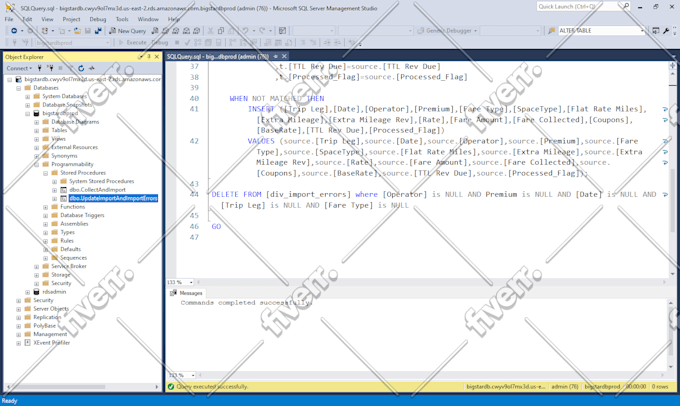The width and height of the screenshot is (680, 406).
Task: Open the ALTER TABLE find dropdown
Action: (x=642, y=31)
